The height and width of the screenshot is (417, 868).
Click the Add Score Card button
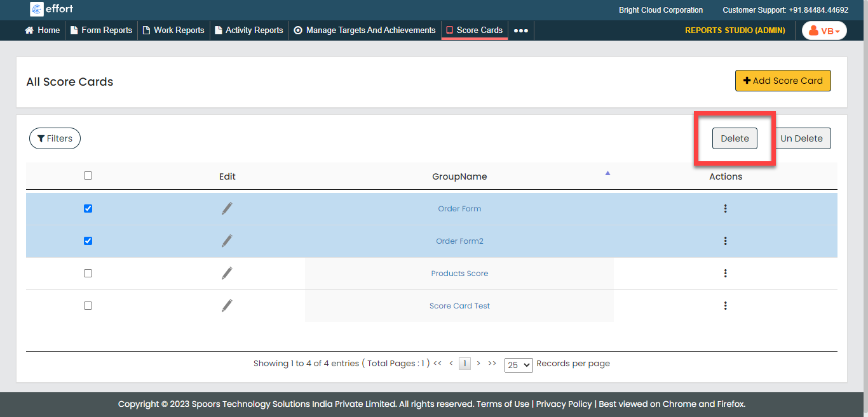782,81
